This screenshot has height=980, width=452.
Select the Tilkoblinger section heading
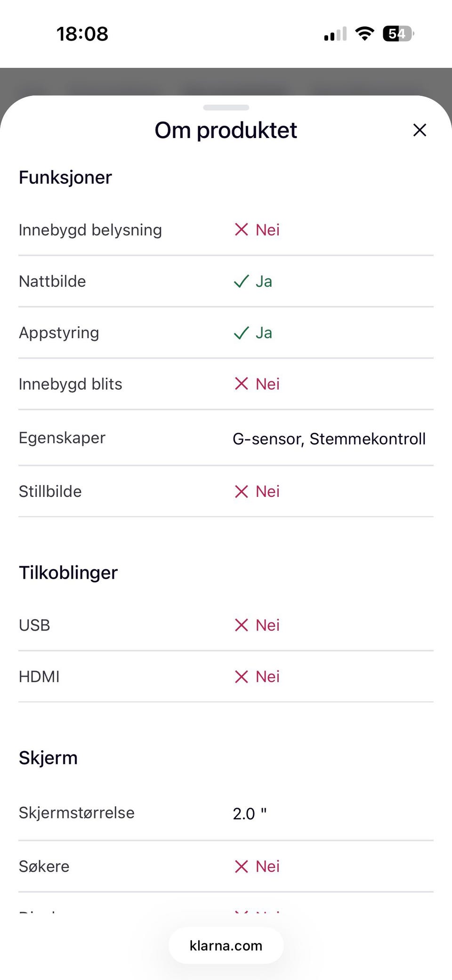[x=68, y=573]
